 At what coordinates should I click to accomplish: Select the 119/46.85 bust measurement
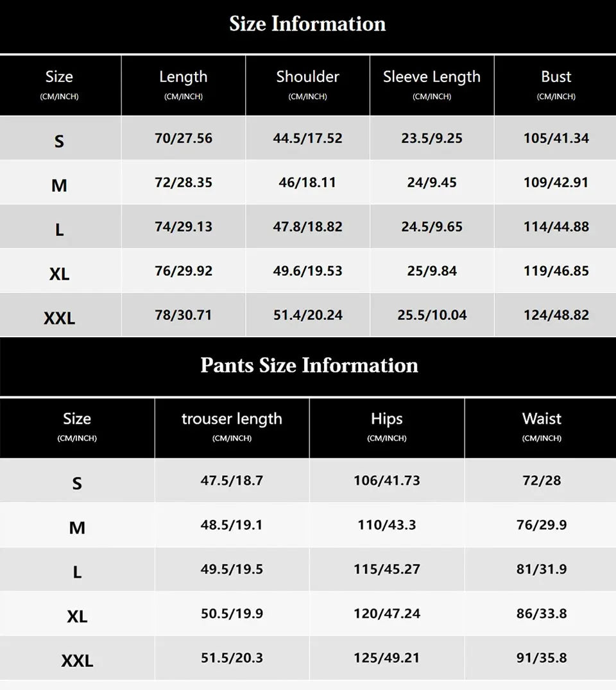[x=556, y=271]
